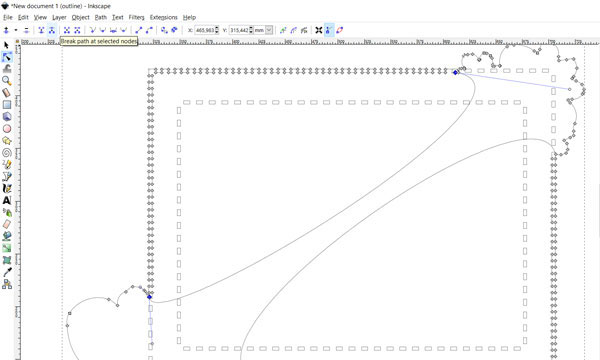Toggle show mask editing
This screenshot has width=600, height=360.
[293, 30]
